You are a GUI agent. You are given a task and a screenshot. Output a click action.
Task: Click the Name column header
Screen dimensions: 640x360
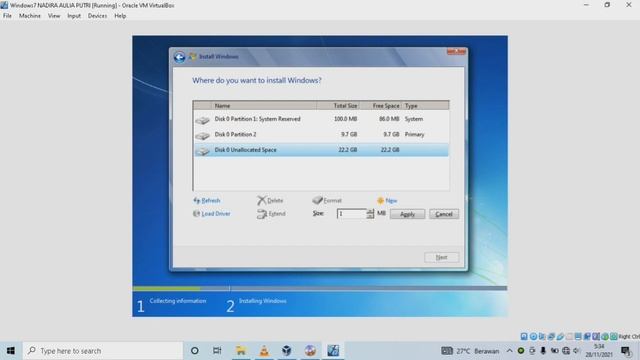pos(264,106)
